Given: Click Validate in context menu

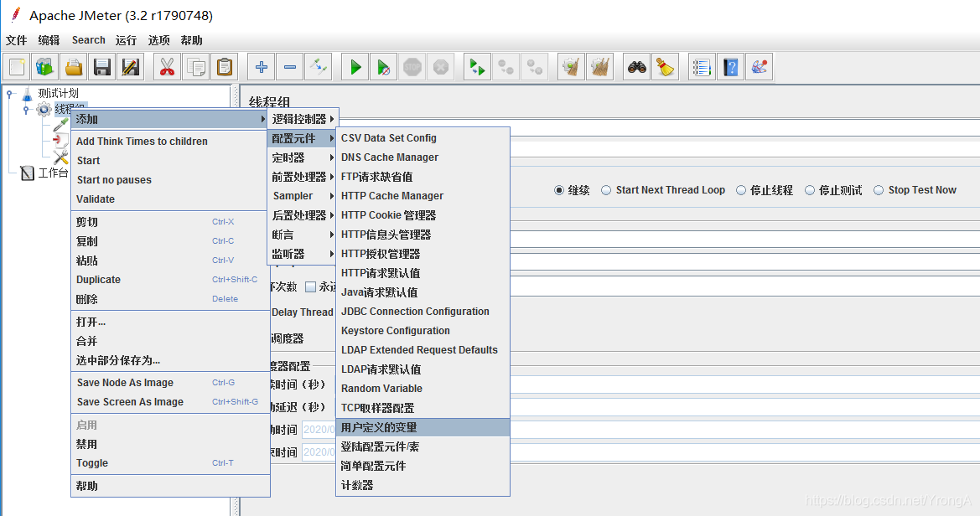Looking at the screenshot, I should click(171, 199).
